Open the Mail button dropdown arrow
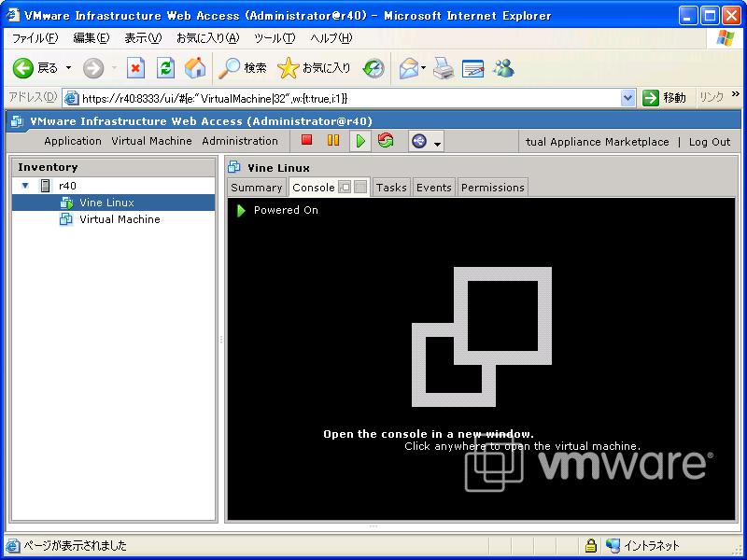Image resolution: width=747 pixels, height=560 pixels. tap(423, 68)
